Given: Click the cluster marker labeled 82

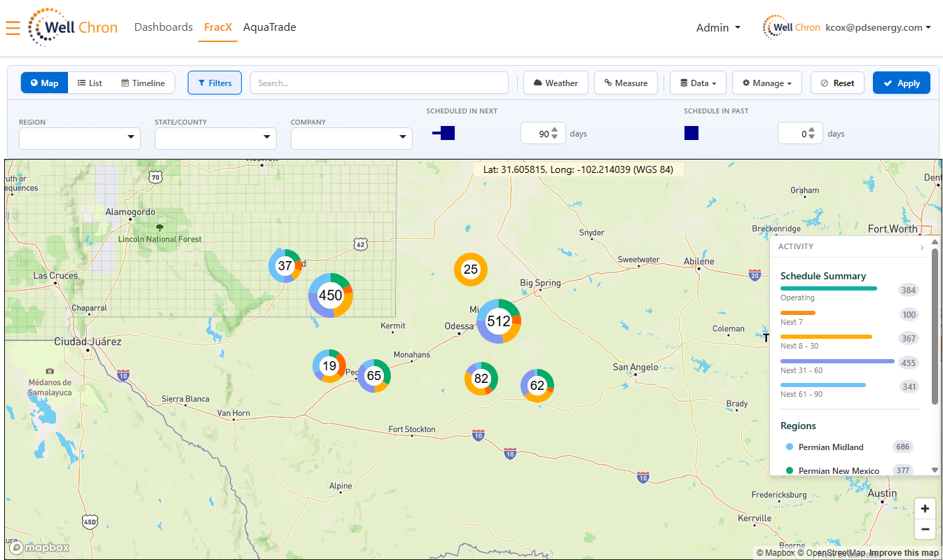Looking at the screenshot, I should pyautogui.click(x=481, y=379).
